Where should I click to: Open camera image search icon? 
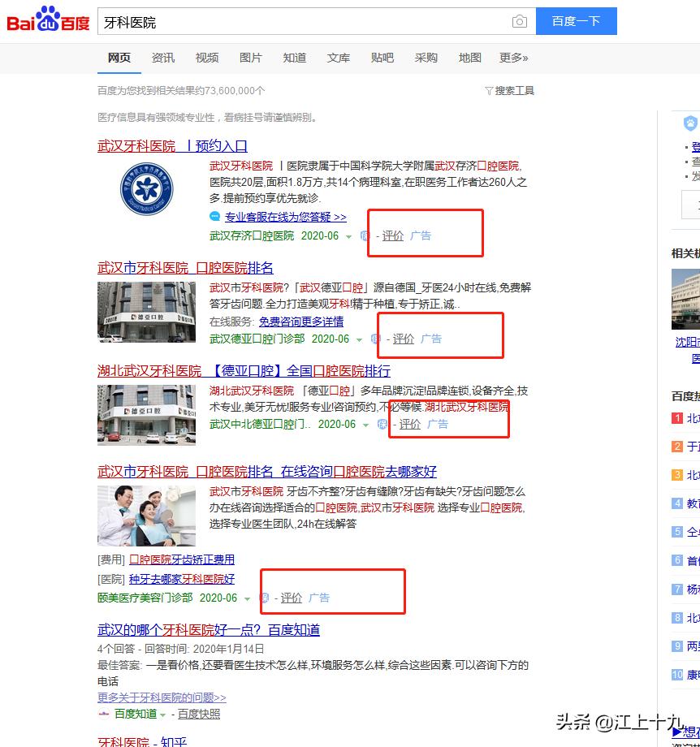coord(520,21)
